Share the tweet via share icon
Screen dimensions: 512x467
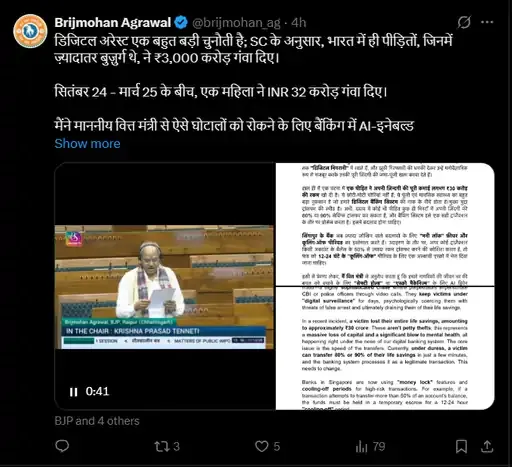[x=487, y=446]
